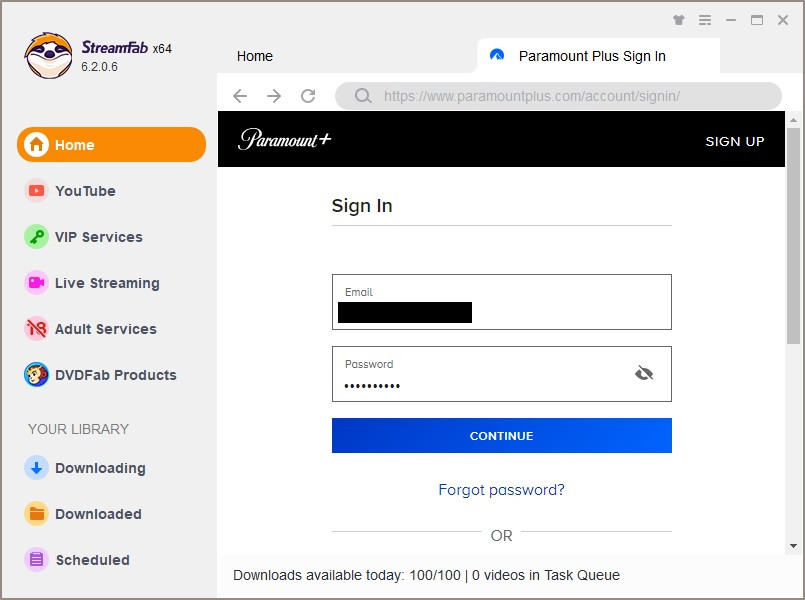The height and width of the screenshot is (600, 805).
Task: Switch to the Home tab
Action: coord(255,56)
